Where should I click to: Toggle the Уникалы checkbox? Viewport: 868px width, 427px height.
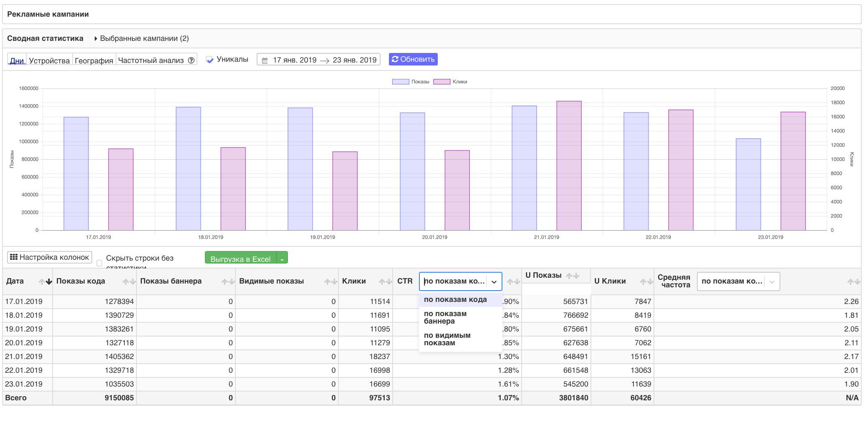[210, 60]
